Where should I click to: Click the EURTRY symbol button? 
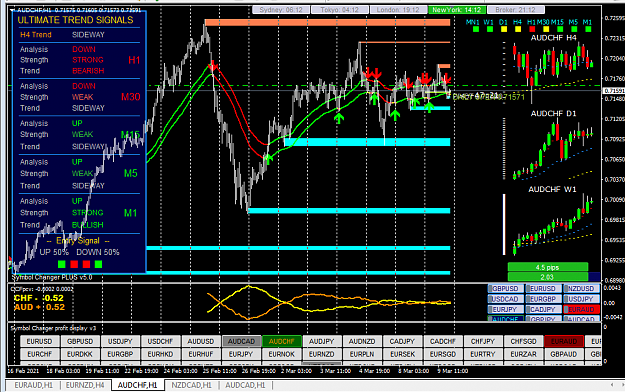click(x=483, y=354)
